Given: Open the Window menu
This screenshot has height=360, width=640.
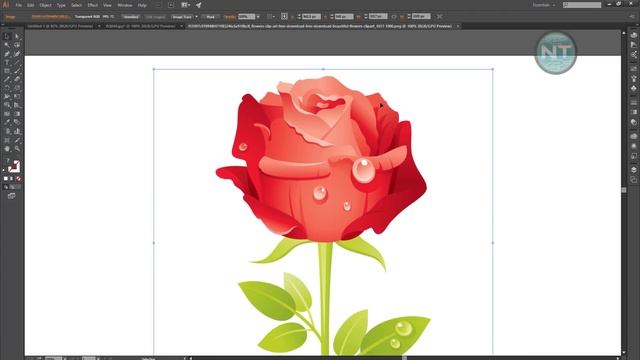Looking at the screenshot, I should coord(124,5).
